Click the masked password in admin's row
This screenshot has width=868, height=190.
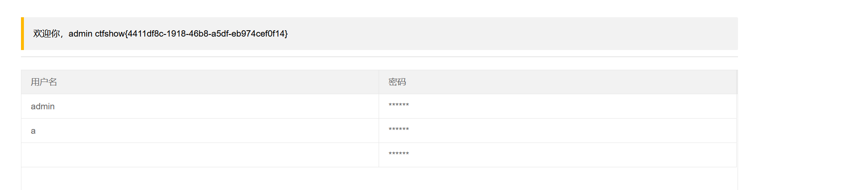[398, 105]
